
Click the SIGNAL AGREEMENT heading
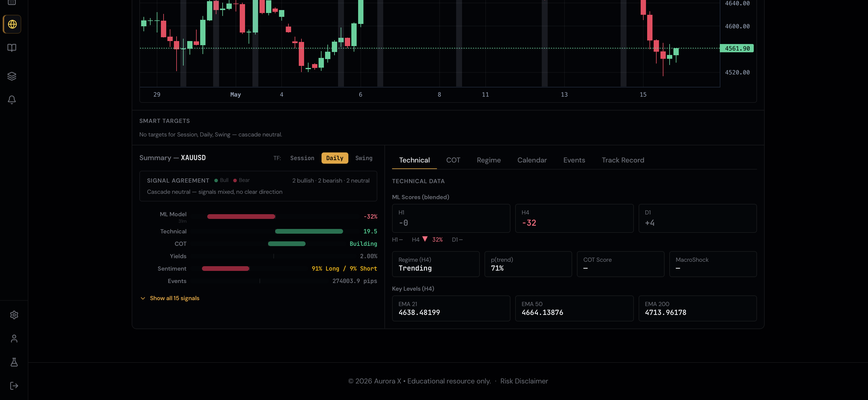pyautogui.click(x=178, y=181)
